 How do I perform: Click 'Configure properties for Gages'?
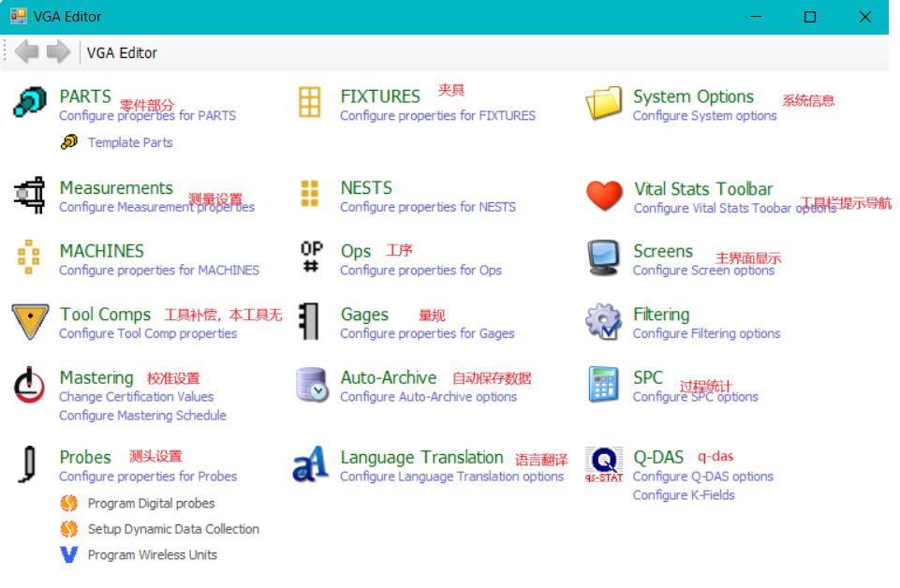click(428, 333)
